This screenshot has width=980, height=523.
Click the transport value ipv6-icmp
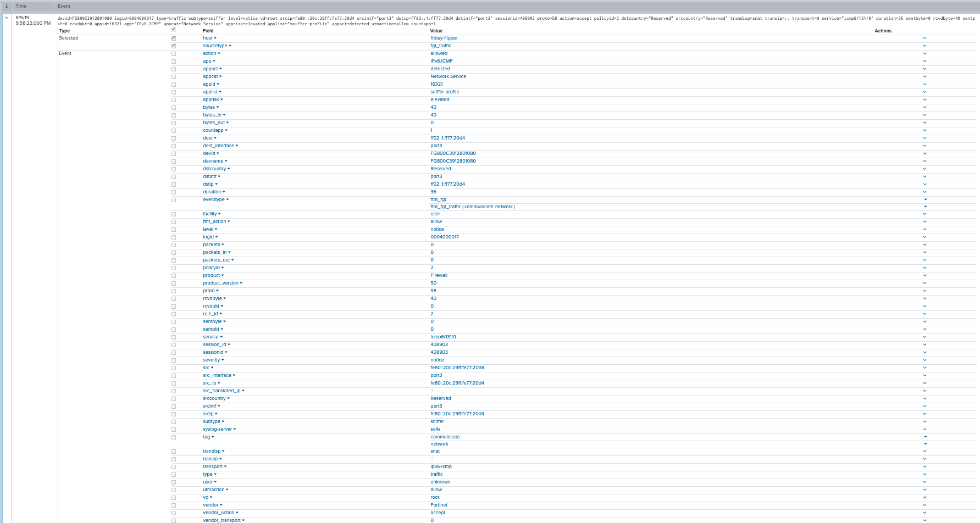(441, 466)
